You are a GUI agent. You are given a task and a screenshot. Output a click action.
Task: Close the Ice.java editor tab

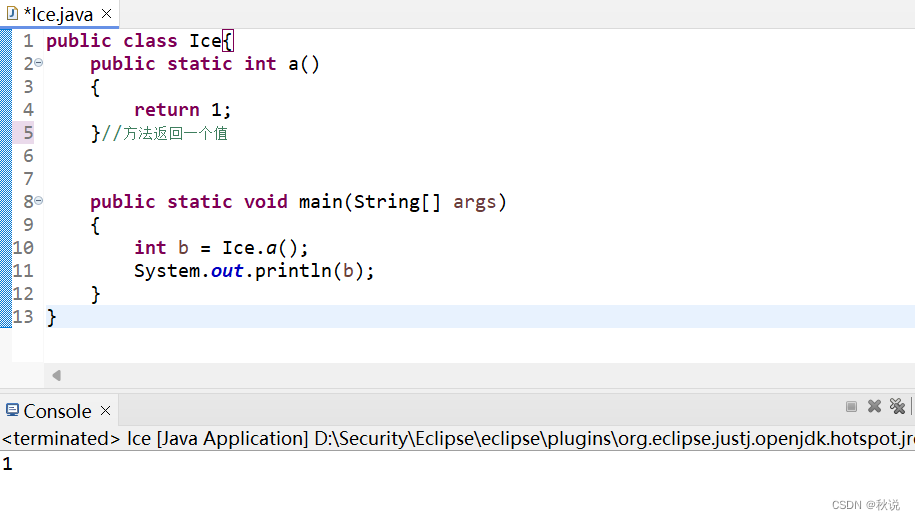click(106, 13)
